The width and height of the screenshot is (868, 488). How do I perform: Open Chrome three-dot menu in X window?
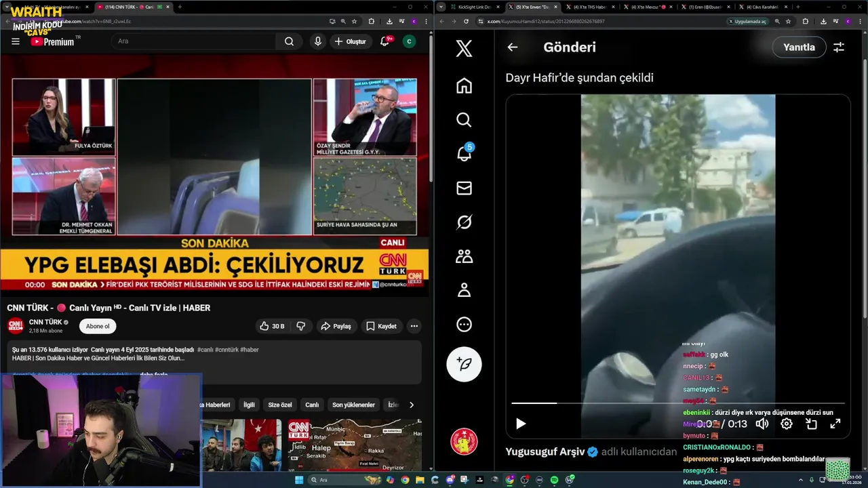pyautogui.click(x=861, y=21)
